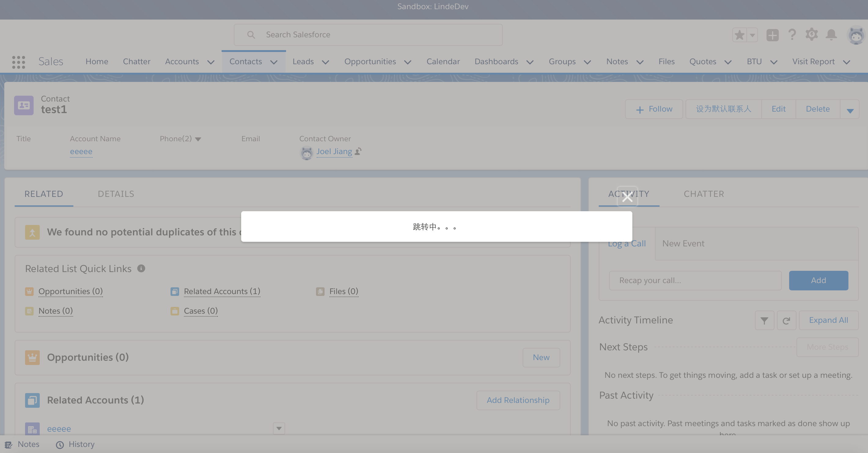
Task: Select the Log a Call activity tab
Action: 627,243
